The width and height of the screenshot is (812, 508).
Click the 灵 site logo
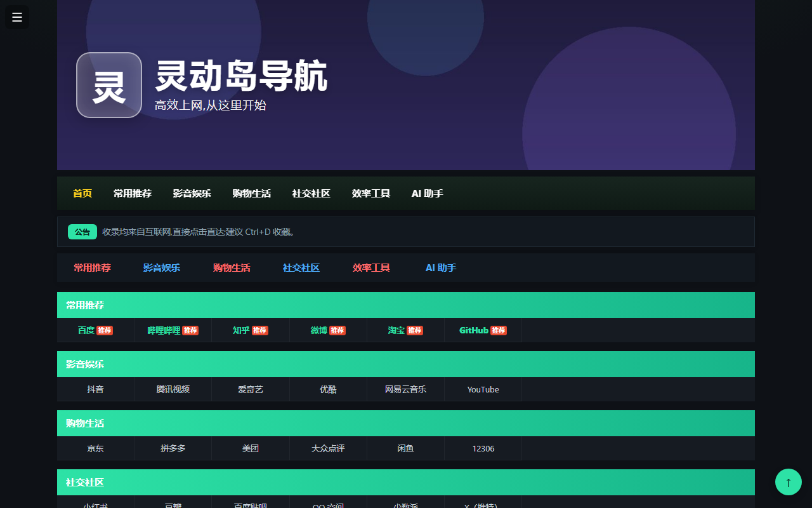tap(109, 85)
